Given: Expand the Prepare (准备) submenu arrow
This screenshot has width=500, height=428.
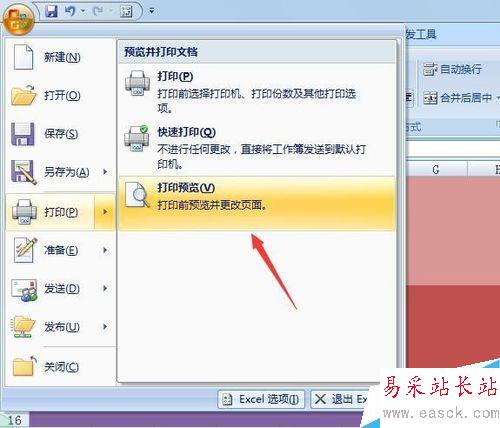Looking at the screenshot, I should click(x=105, y=250).
